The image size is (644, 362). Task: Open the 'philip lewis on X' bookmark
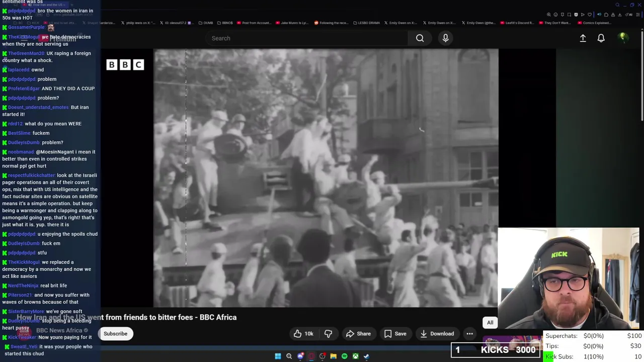(137, 23)
